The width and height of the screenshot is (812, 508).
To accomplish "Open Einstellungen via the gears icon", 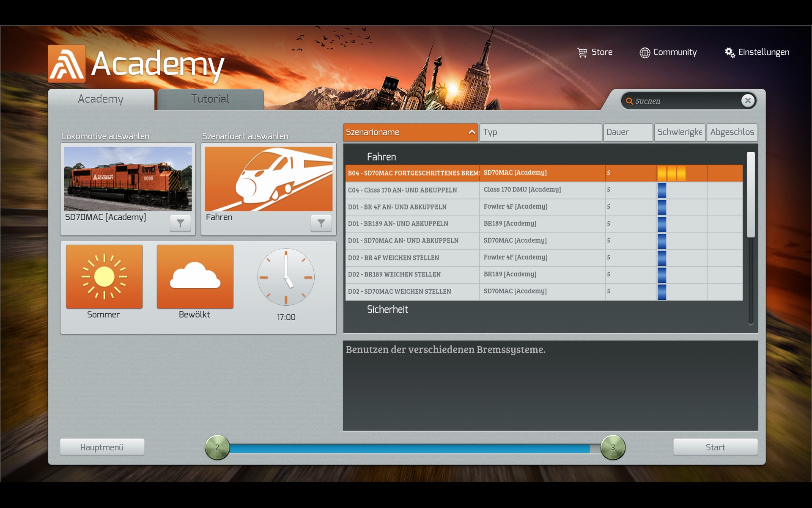I will [x=730, y=52].
